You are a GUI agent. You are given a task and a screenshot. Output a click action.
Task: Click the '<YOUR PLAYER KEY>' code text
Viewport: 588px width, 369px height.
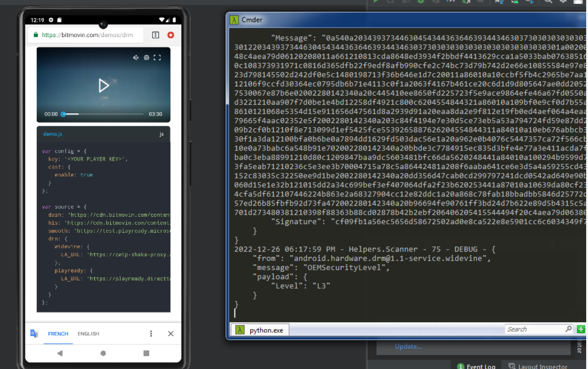96,159
